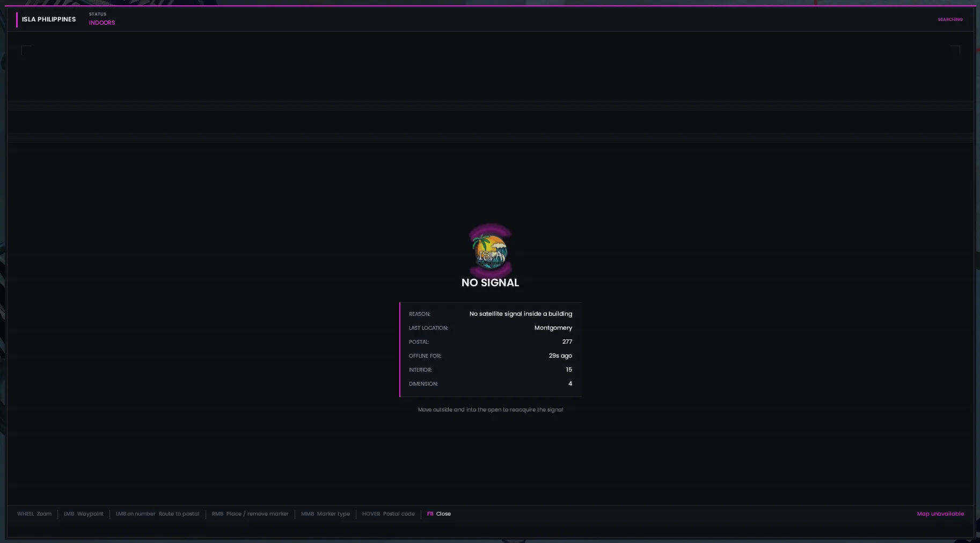The image size is (980, 543).
Task: Click the POSTAL: label
Action: point(419,342)
